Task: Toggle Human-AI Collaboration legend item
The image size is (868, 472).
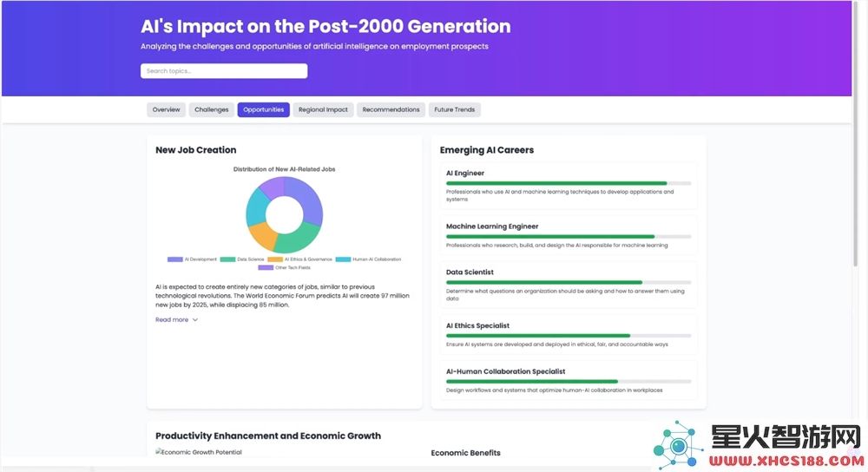Action: coord(368,259)
